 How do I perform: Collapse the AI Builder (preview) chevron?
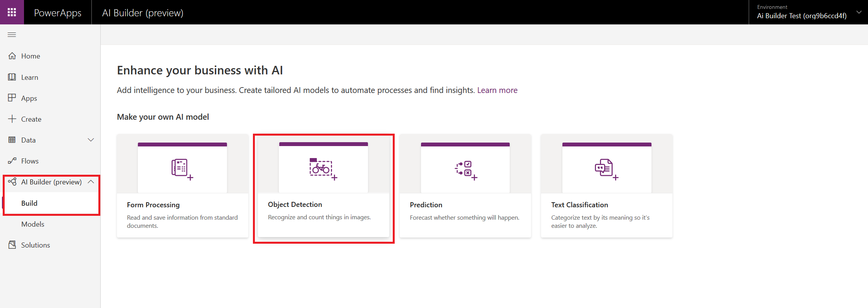point(91,182)
